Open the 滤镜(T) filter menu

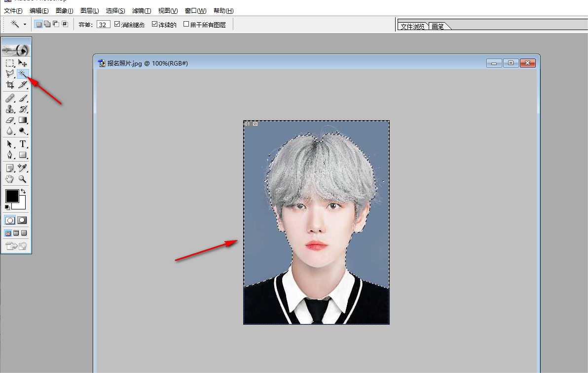141,11
